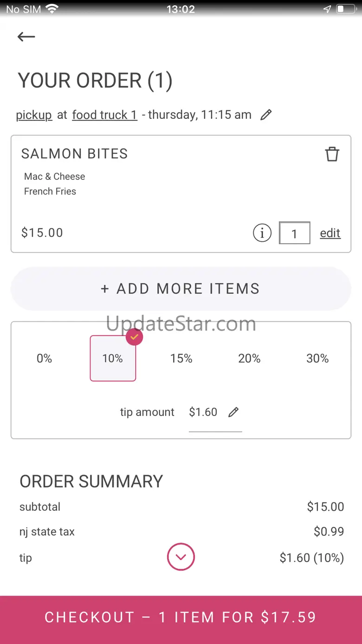Image resolution: width=362 pixels, height=644 pixels.
Task: Change the pickup order type link
Action: pyautogui.click(x=34, y=115)
